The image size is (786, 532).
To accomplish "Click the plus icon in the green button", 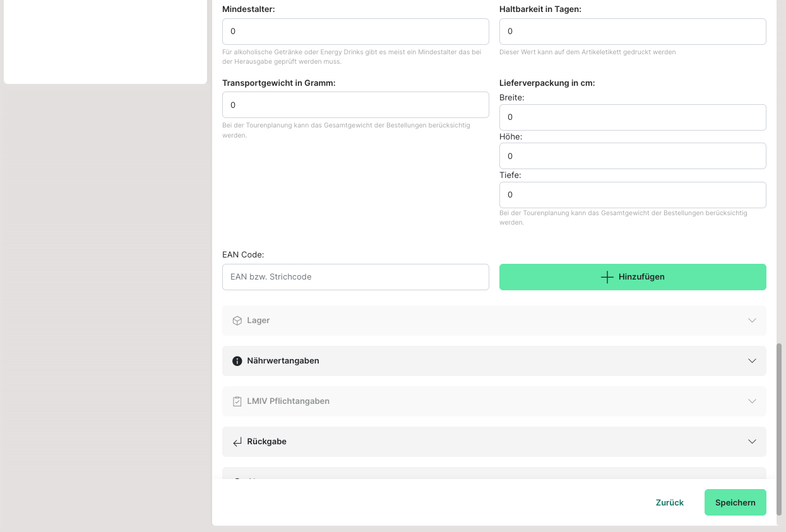I will 607,277.
